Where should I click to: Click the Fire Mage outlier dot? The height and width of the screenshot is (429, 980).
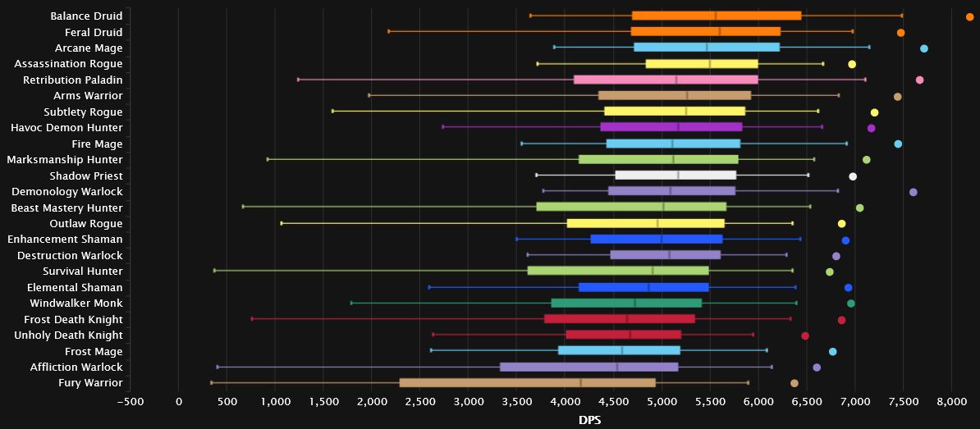pos(898,144)
